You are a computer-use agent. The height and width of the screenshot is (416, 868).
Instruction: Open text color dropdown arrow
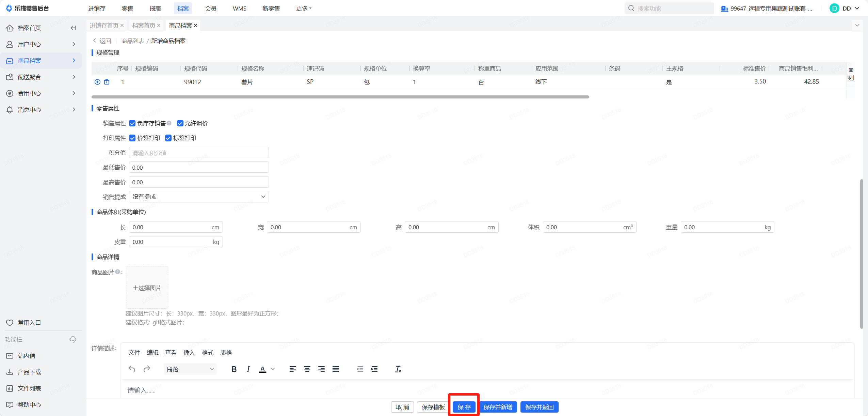pyautogui.click(x=273, y=369)
